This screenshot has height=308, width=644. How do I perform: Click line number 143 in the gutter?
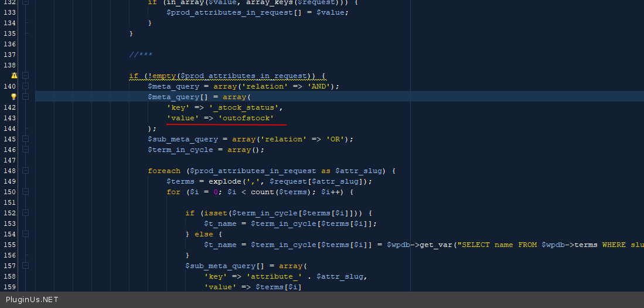point(9,118)
